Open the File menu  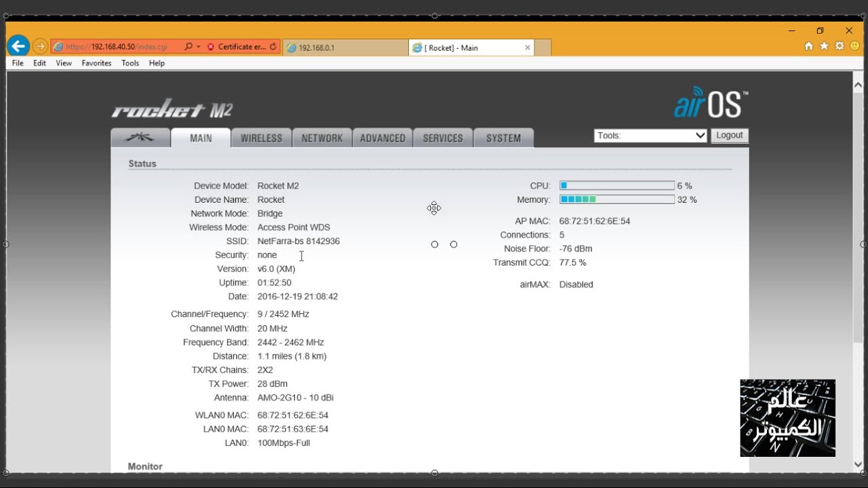[18, 63]
